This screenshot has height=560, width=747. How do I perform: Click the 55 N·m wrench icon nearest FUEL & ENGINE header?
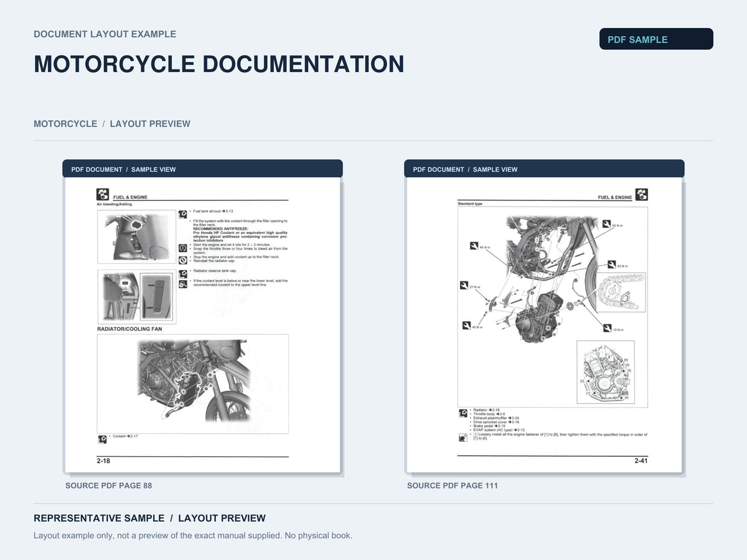point(607,223)
